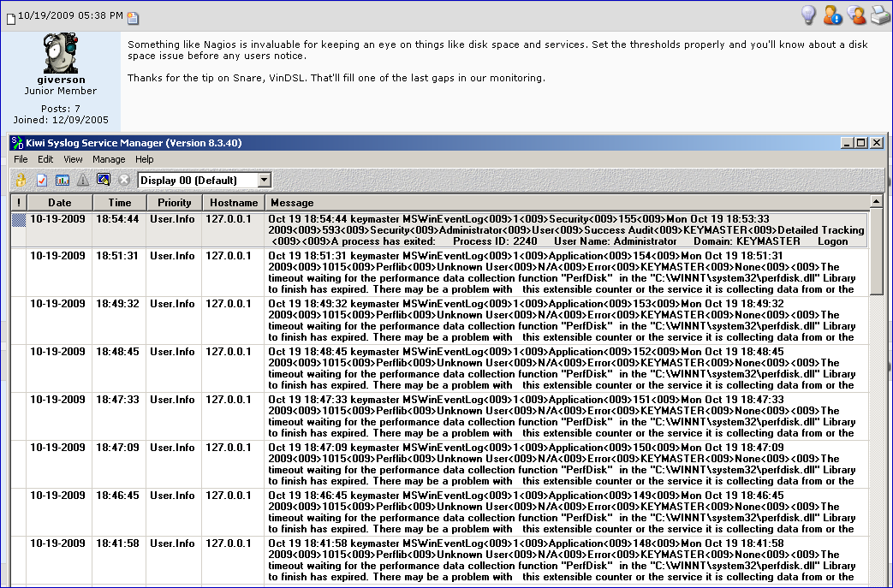Click the document with red checkmark icon
The height and width of the screenshot is (588, 893).
(x=42, y=180)
